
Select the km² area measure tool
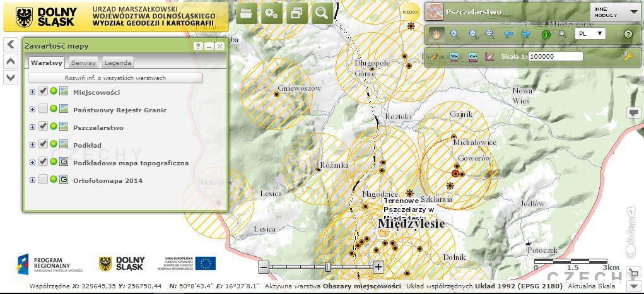472,56
